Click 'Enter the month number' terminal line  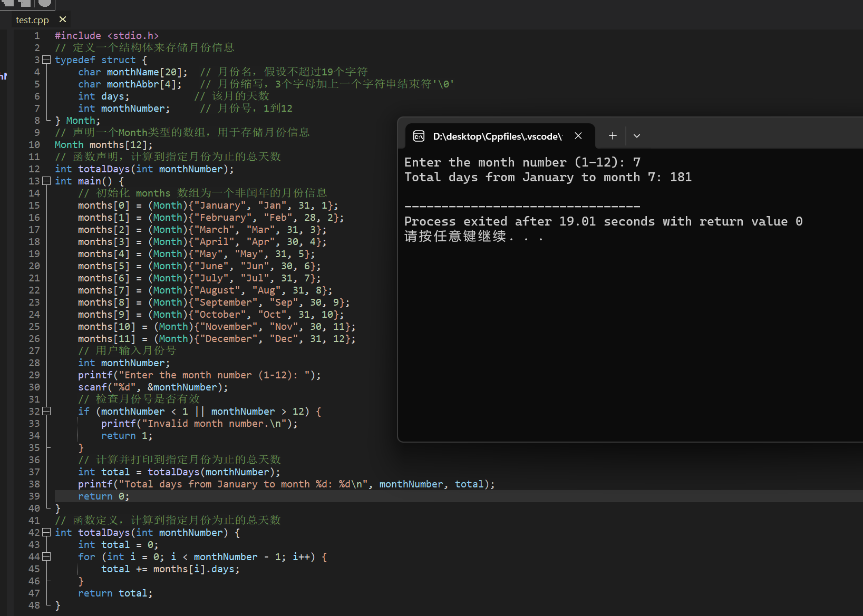[x=522, y=162]
